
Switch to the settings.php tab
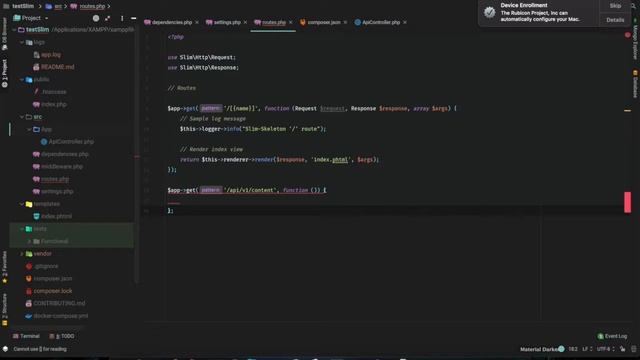227,22
